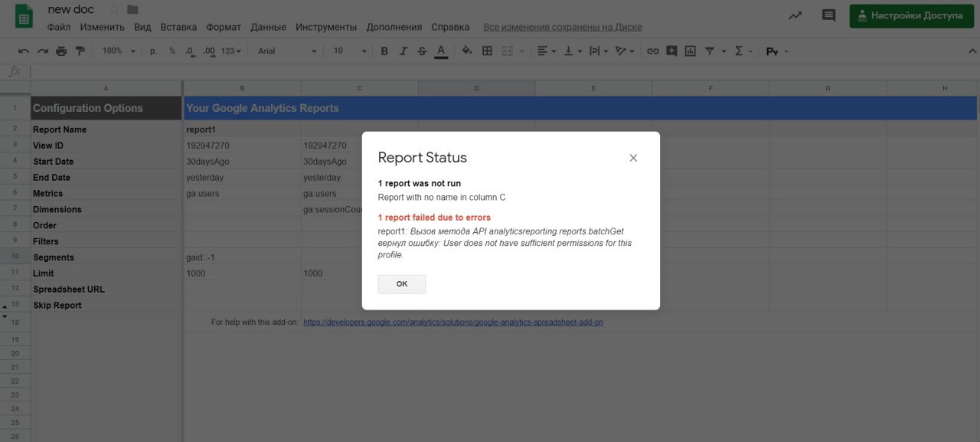Open the comments history icon
The height and width of the screenshot is (442, 980).
point(828,15)
